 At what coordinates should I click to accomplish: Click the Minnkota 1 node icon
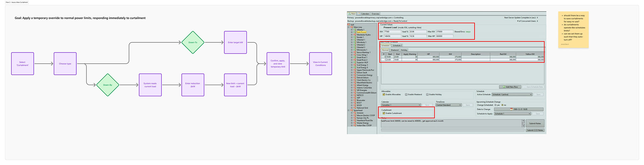click(x=355, y=42)
